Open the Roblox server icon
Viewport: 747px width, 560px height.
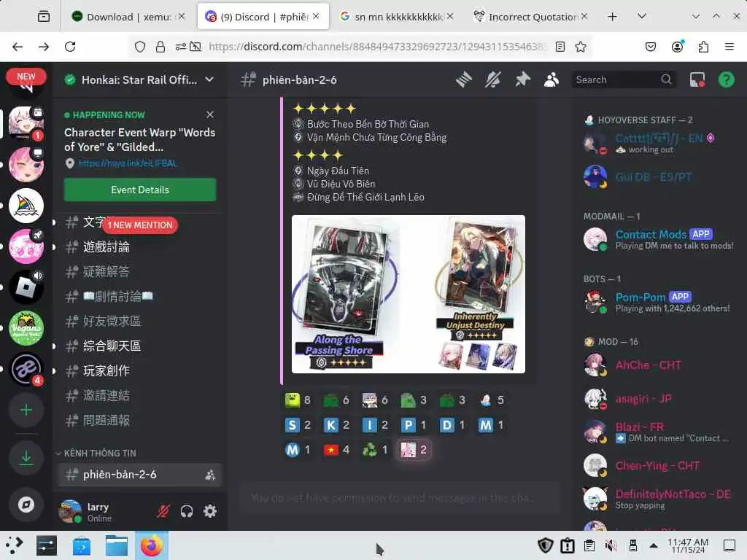26,287
